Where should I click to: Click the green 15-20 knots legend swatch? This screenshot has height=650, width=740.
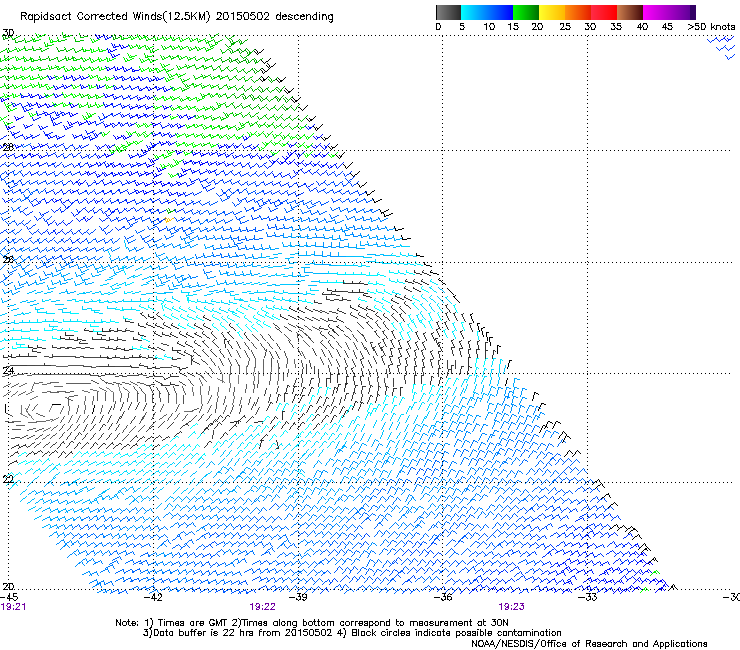[x=526, y=12]
